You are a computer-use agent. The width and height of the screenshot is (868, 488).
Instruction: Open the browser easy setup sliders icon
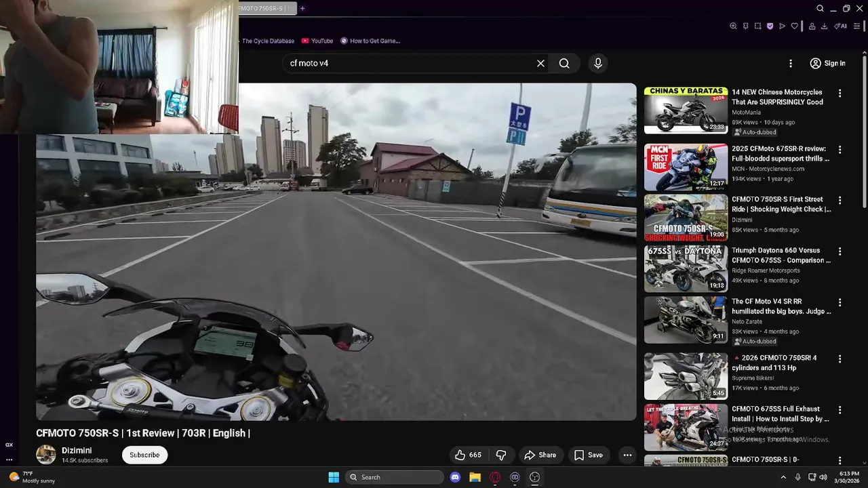[856, 26]
